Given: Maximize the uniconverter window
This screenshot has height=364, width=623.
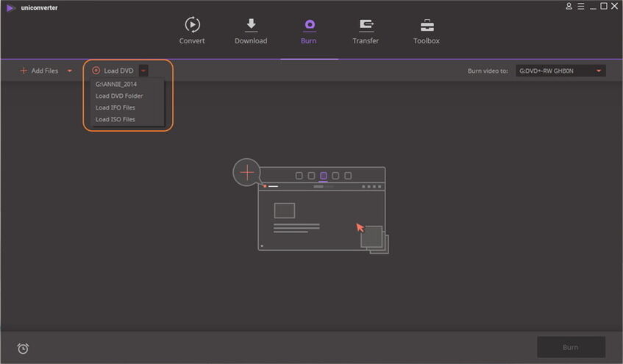Looking at the screenshot, I should (604, 6).
